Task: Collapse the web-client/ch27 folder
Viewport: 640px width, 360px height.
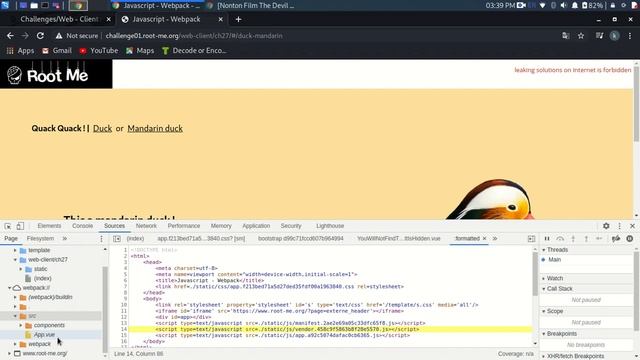Action: click(x=15, y=260)
